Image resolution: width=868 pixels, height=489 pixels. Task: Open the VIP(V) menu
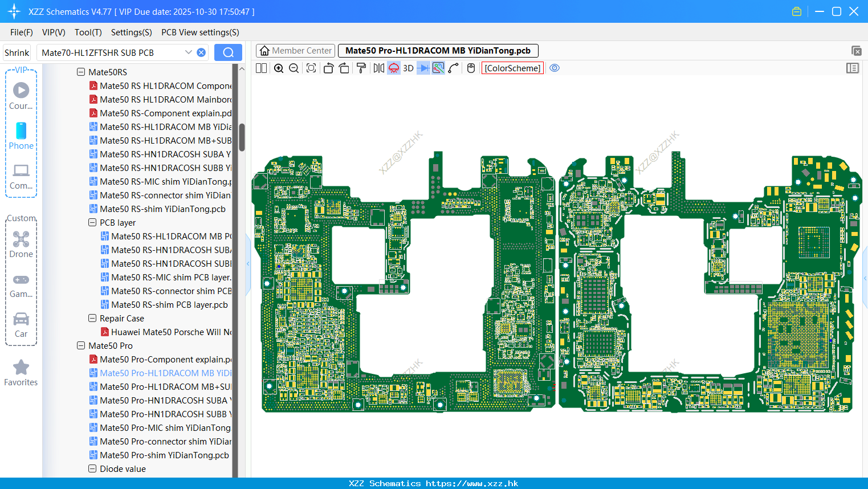pos(54,32)
